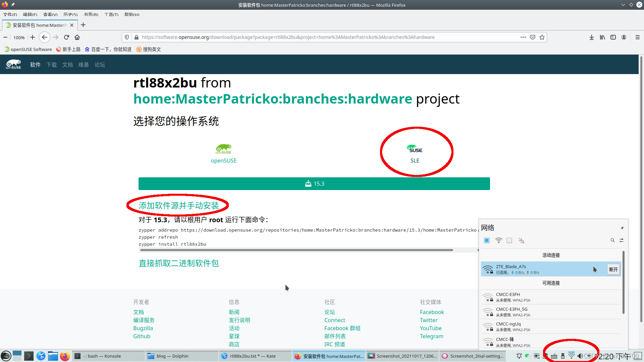Open the 文件(F) menu

point(10,14)
